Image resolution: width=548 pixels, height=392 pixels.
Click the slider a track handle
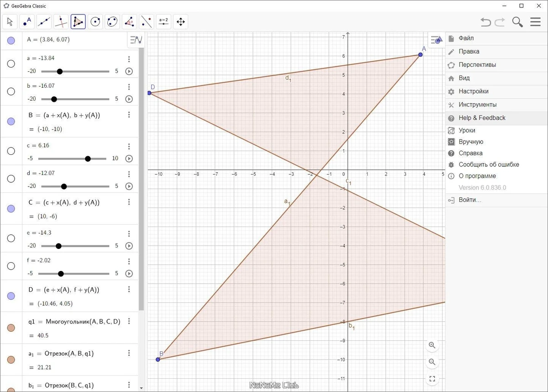pyautogui.click(x=59, y=71)
